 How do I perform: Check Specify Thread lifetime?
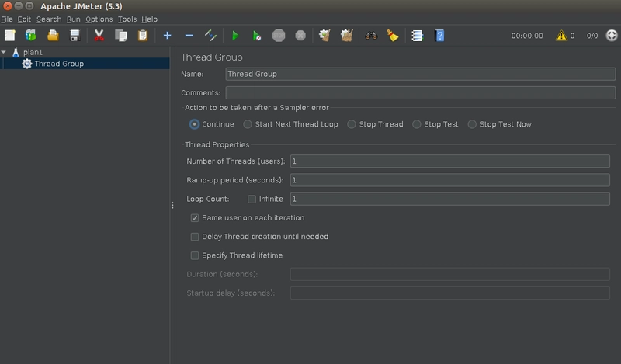pyautogui.click(x=195, y=255)
